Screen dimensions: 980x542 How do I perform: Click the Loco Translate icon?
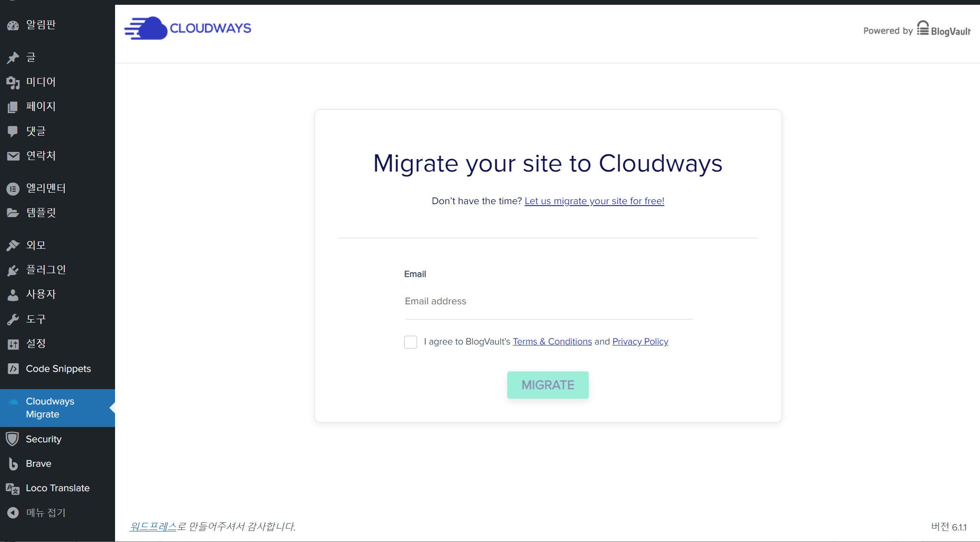click(13, 488)
